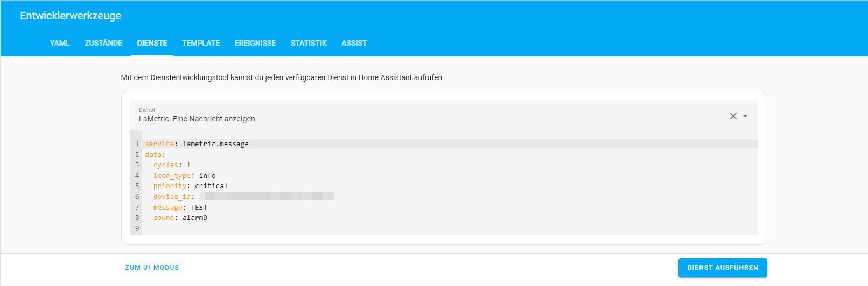Click the Entwicklerwerkzeuge page title
This screenshot has height=286, width=868.
pos(71,16)
